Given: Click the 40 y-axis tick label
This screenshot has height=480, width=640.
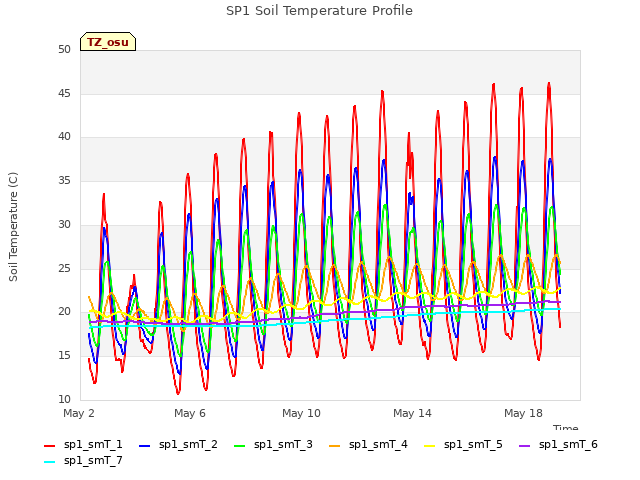Looking at the screenshot, I should (64, 137).
